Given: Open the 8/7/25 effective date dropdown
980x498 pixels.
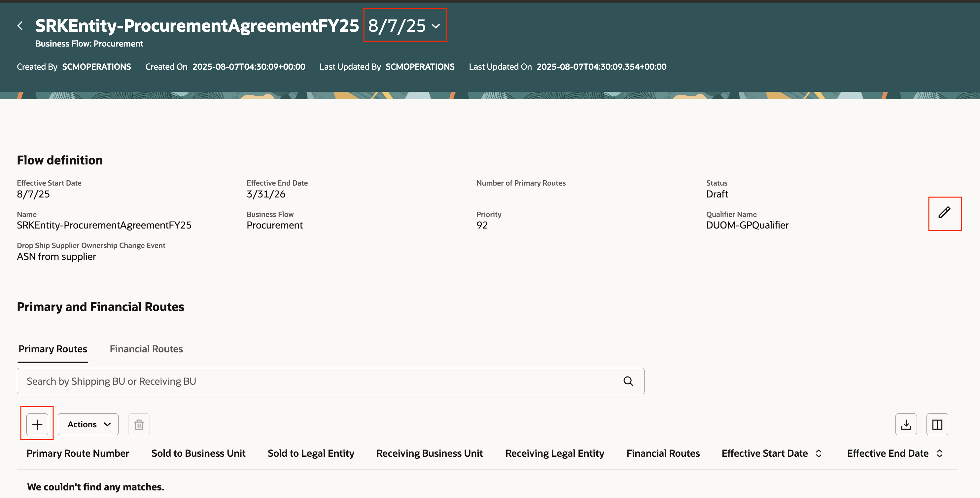Looking at the screenshot, I should pyautogui.click(x=404, y=25).
